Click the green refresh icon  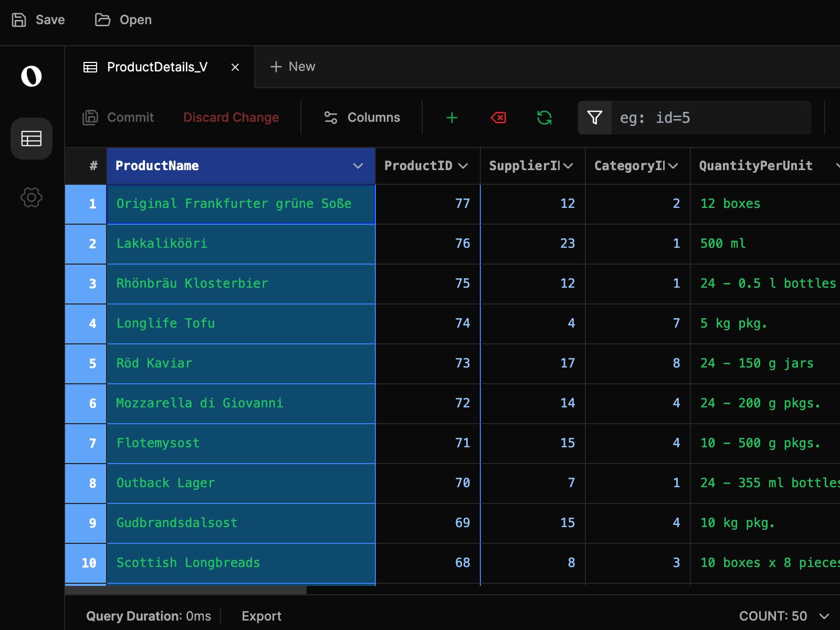pyautogui.click(x=544, y=118)
